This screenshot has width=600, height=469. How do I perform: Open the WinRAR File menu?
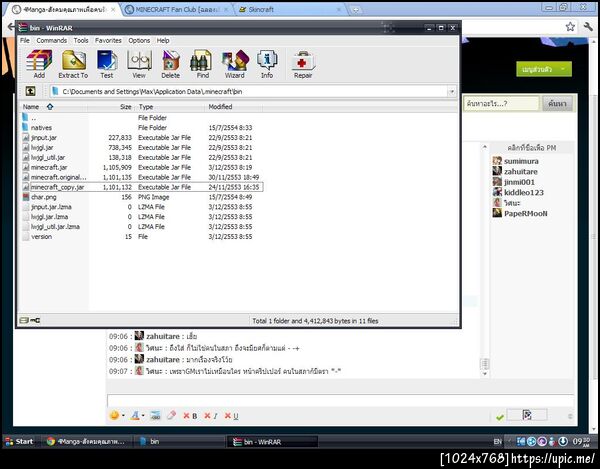25,40
